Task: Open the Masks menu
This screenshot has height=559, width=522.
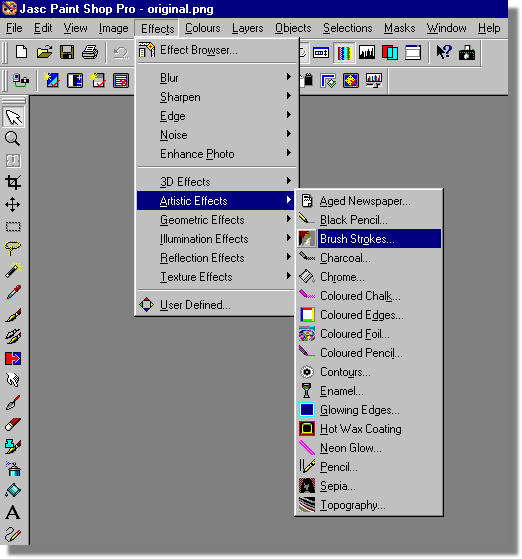Action: (400, 28)
